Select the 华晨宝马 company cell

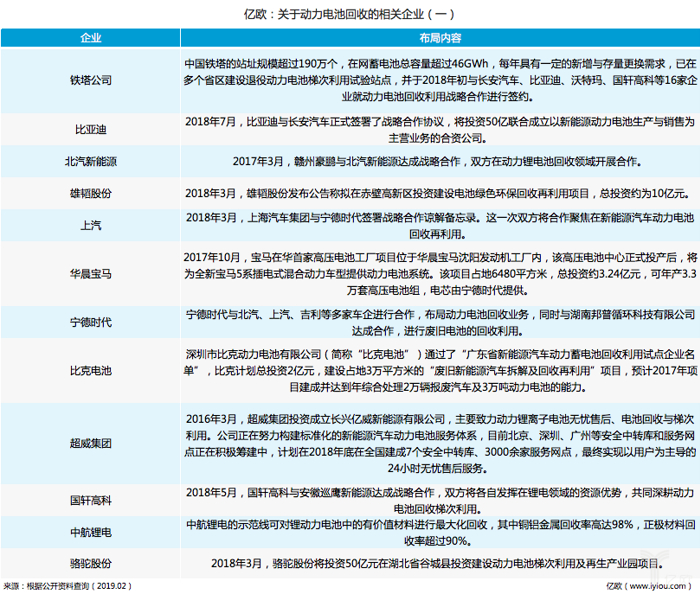[91, 274]
